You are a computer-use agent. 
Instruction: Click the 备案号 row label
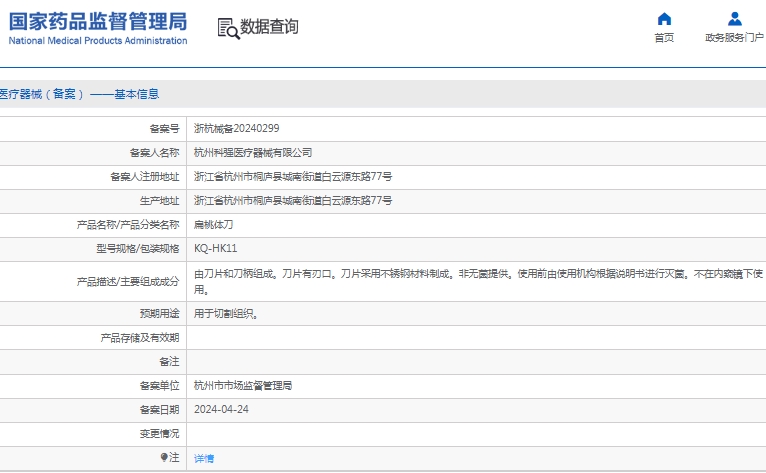165,129
